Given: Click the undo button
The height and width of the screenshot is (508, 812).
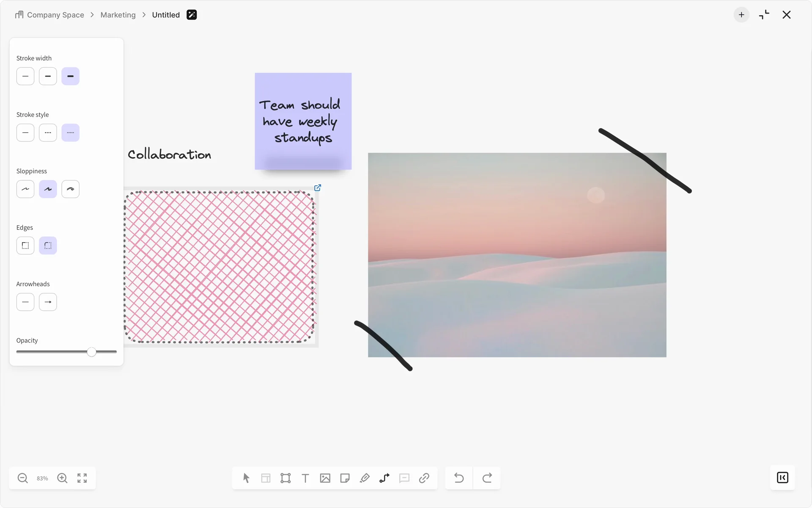Looking at the screenshot, I should click(x=459, y=478).
